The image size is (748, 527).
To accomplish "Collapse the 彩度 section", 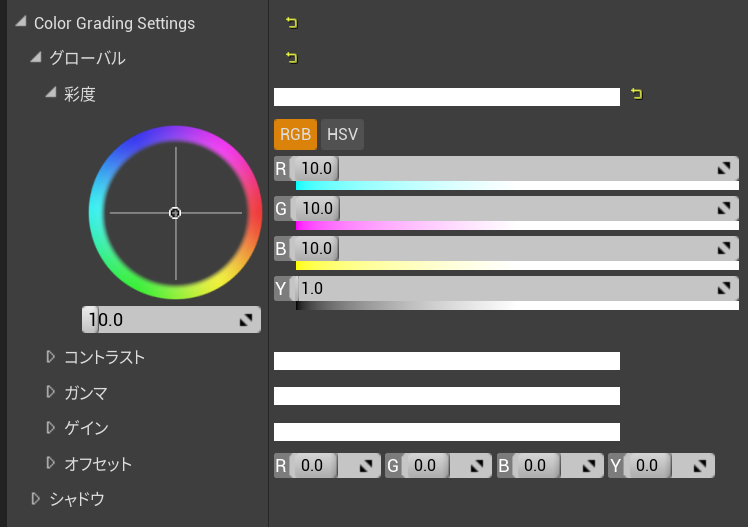I will click(51, 94).
